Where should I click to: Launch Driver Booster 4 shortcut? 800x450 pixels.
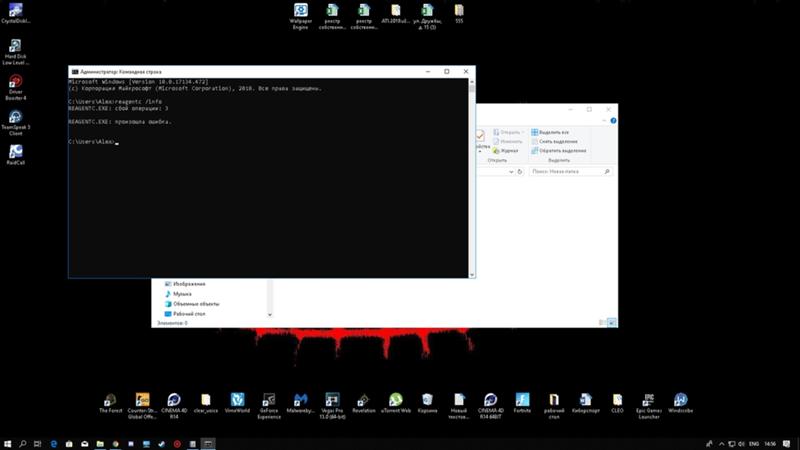point(15,87)
